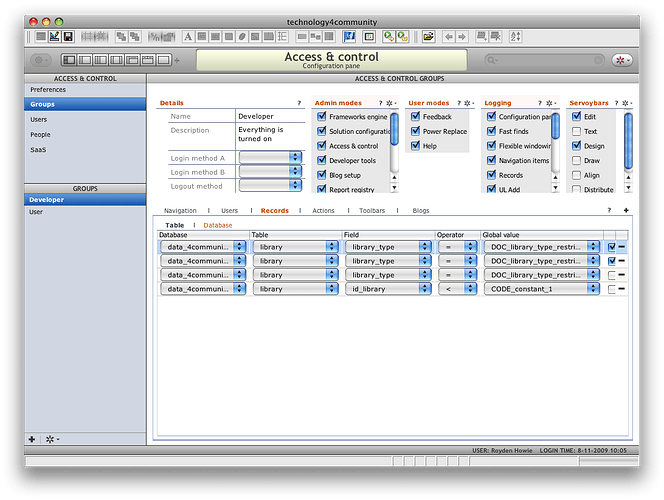The height and width of the screenshot is (500, 664).
Task: Select the User group in the groups list
Action: 36,212
